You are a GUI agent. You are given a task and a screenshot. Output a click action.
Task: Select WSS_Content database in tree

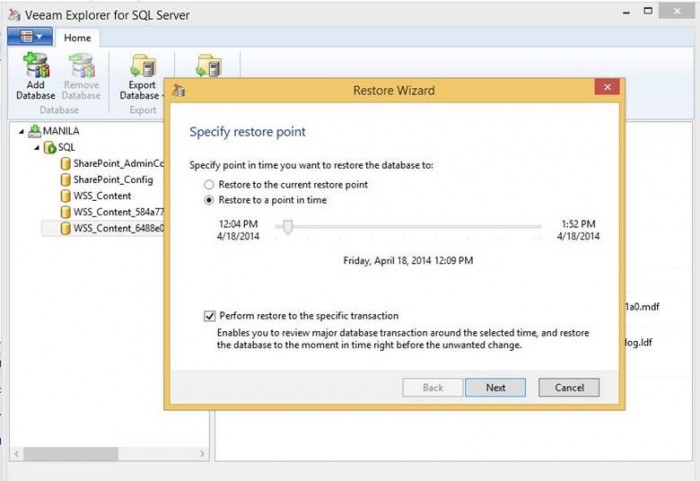[x=96, y=196]
